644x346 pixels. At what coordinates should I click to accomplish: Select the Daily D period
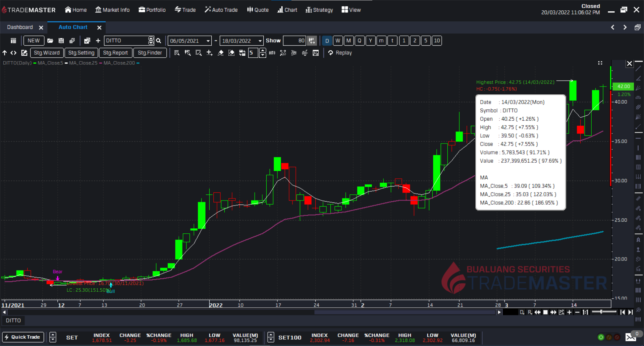tap(327, 41)
